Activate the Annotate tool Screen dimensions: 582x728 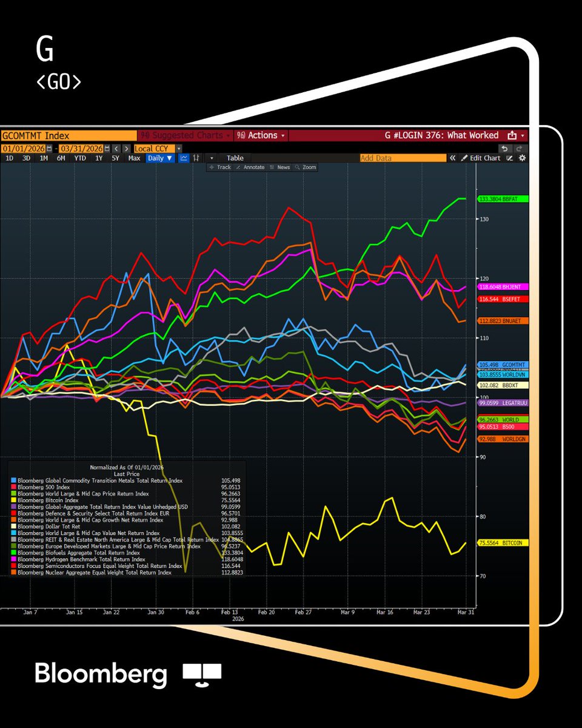coord(250,167)
